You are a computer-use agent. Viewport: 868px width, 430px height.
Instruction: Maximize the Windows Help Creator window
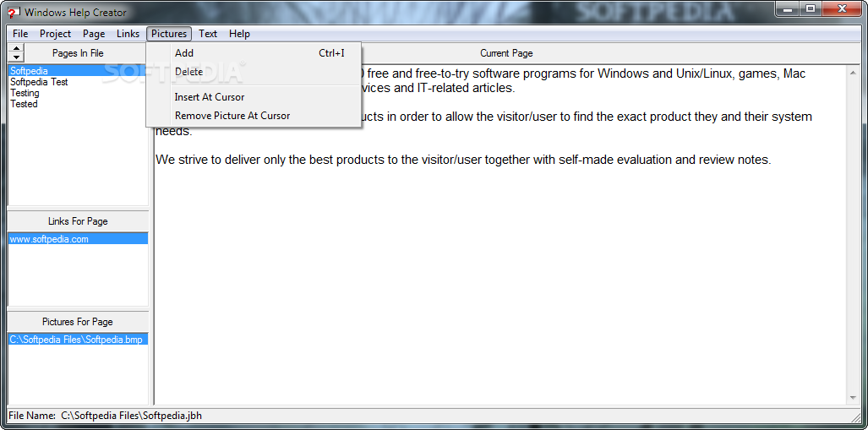click(x=811, y=8)
